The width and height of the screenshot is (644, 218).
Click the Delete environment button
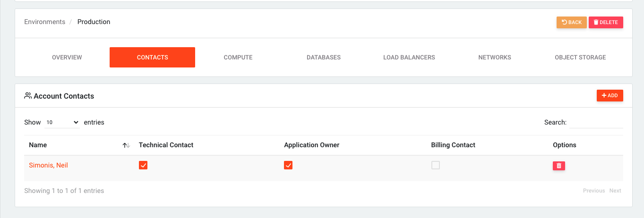point(606,22)
